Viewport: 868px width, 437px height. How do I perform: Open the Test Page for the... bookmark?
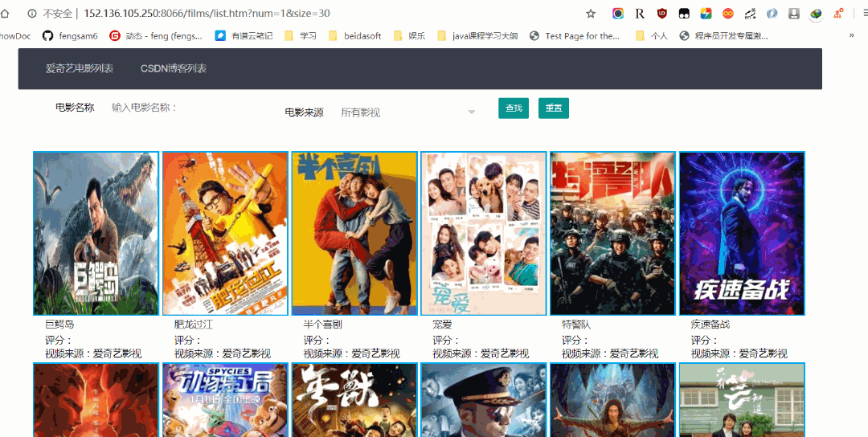(575, 36)
